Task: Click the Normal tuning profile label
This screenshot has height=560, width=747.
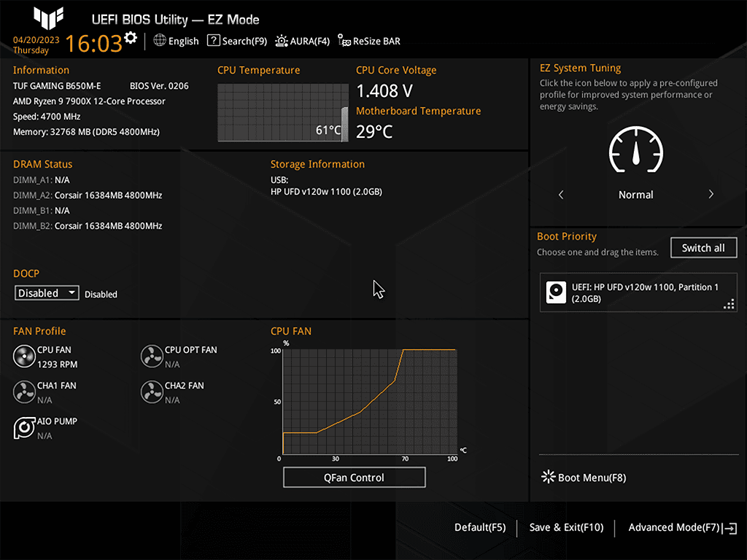Action: pos(635,194)
